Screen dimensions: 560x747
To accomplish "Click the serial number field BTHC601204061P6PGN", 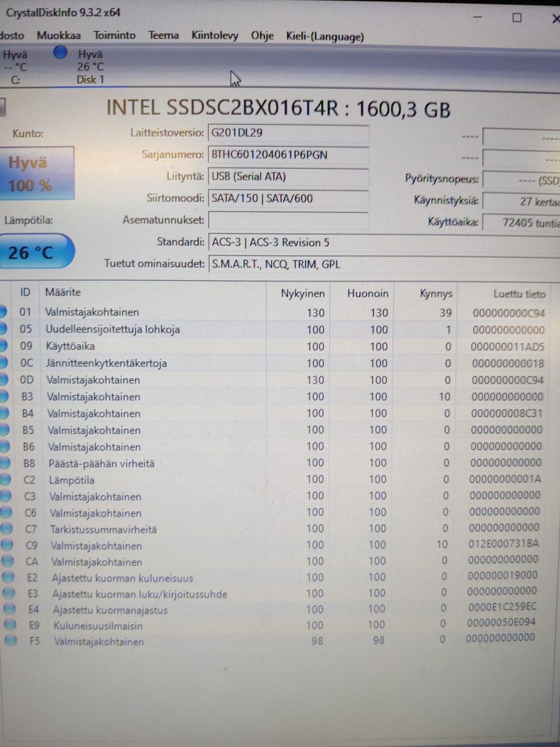I will 288,155.
